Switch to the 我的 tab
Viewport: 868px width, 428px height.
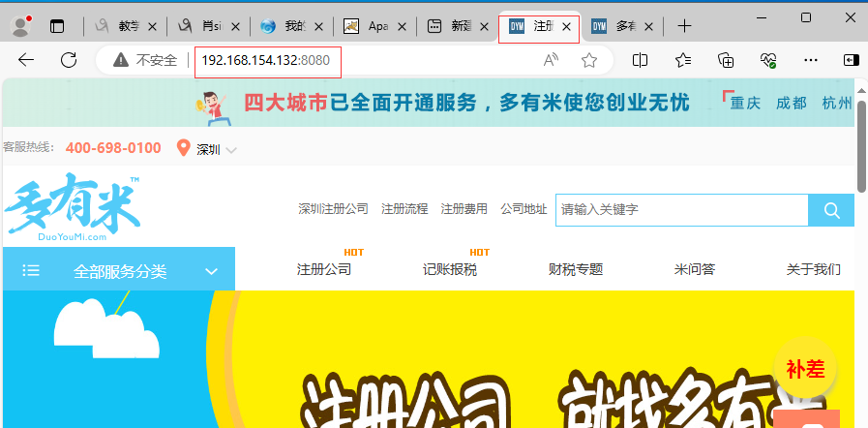click(x=289, y=26)
